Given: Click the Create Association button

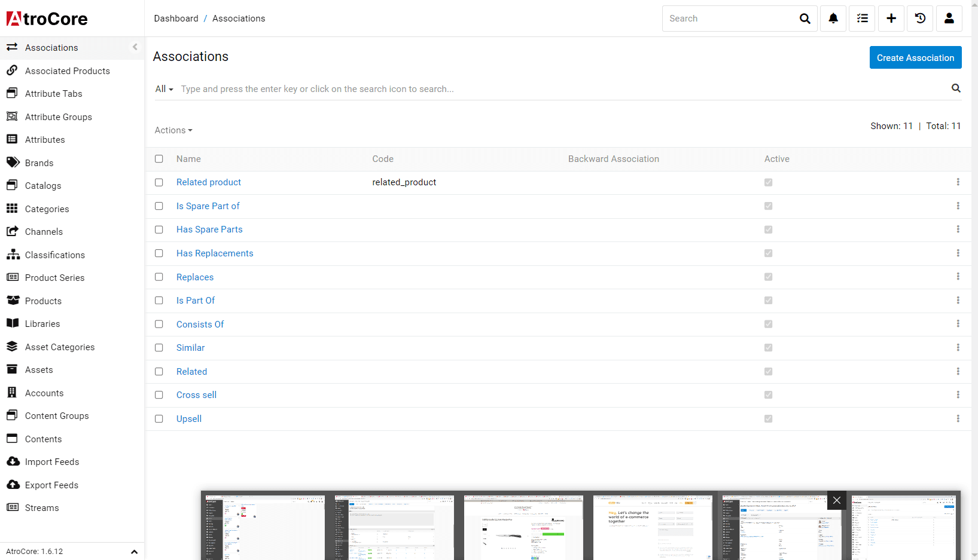Looking at the screenshot, I should click(x=915, y=58).
